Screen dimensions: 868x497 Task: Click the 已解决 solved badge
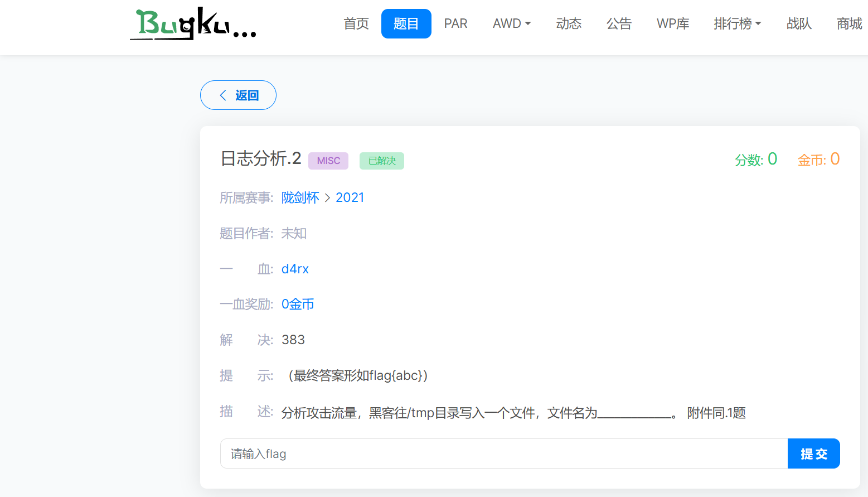click(x=382, y=161)
